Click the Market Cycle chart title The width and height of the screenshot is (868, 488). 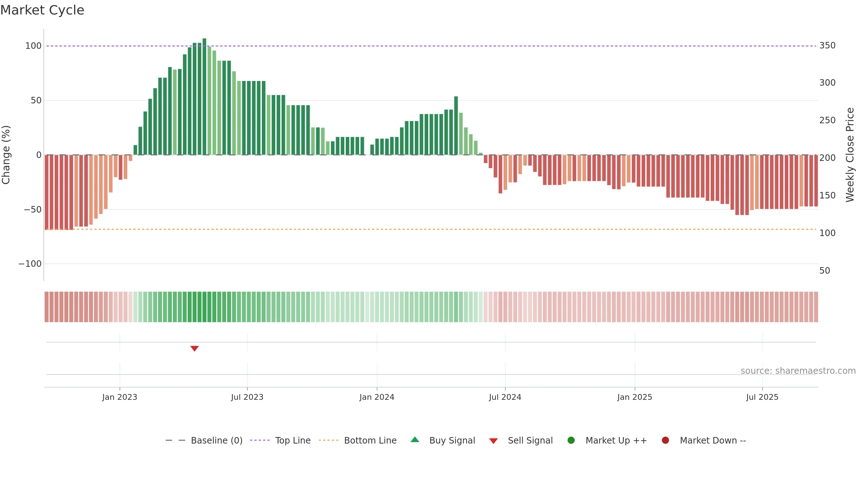pyautogui.click(x=42, y=10)
